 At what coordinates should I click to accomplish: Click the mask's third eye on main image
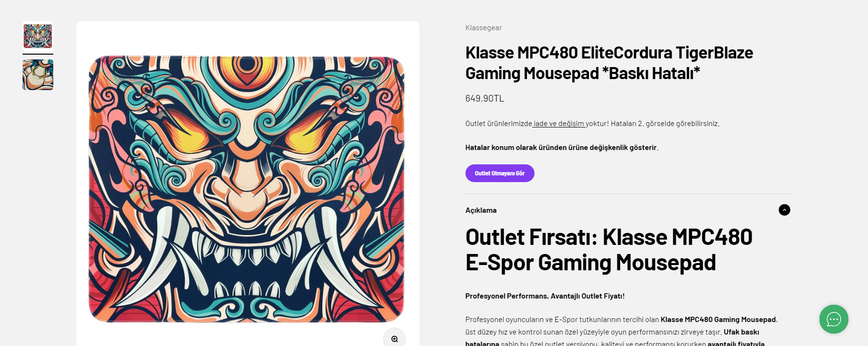pyautogui.click(x=246, y=70)
